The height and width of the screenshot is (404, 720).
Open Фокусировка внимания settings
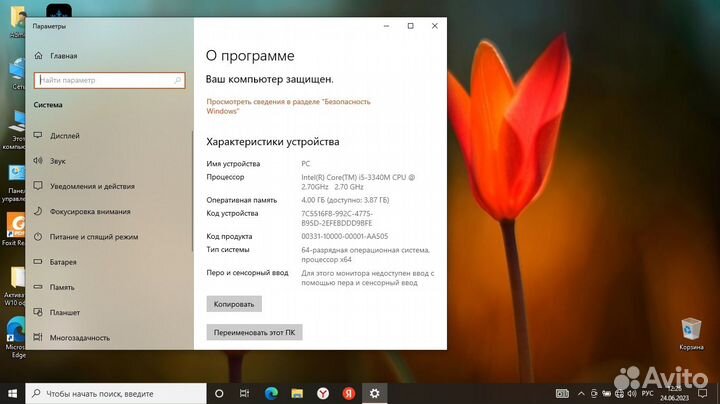pyautogui.click(x=90, y=211)
